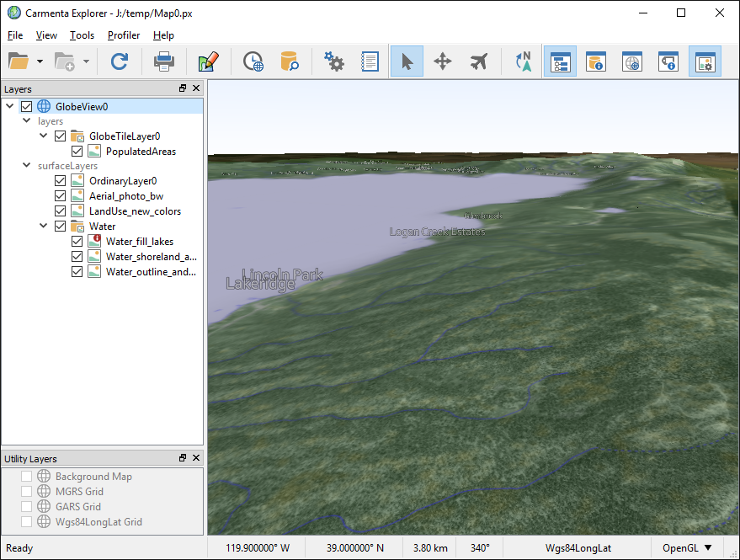Viewport: 740px width, 560px height.
Task: Click the Reload (refresh) toolbar icon
Action: click(120, 61)
